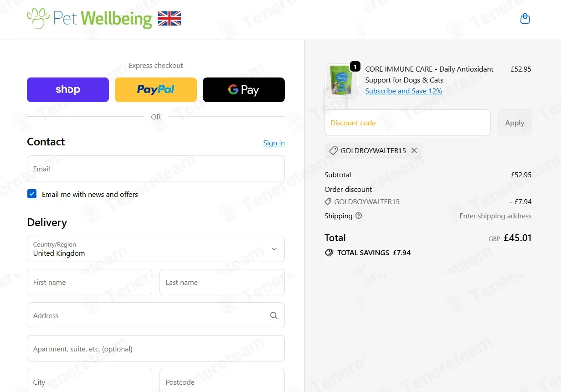Choose PayPal express checkout
This screenshot has height=392, width=561.
(156, 90)
